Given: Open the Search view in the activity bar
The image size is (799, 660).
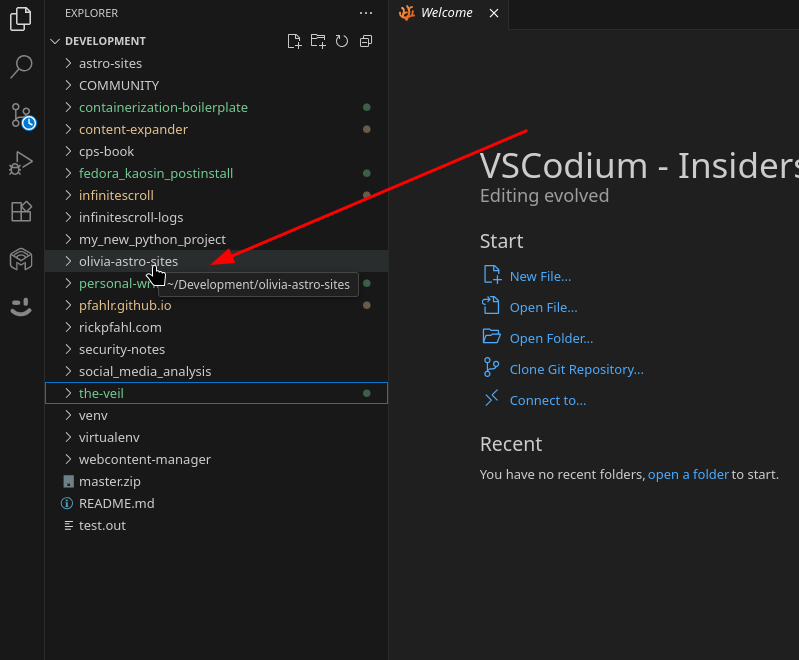Looking at the screenshot, I should 21,67.
